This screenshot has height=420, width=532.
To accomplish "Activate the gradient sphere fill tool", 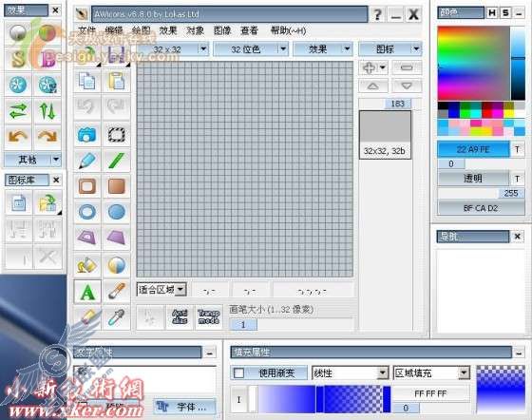I will click(x=116, y=265).
